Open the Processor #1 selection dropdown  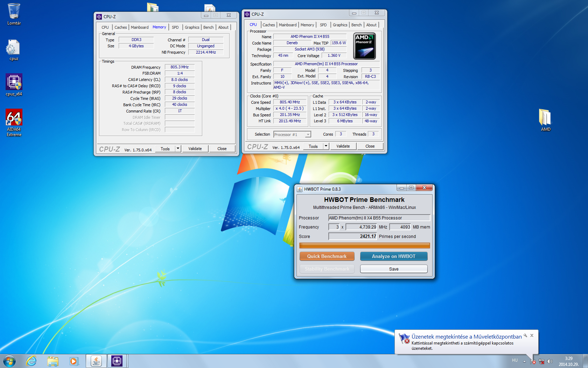click(x=292, y=135)
